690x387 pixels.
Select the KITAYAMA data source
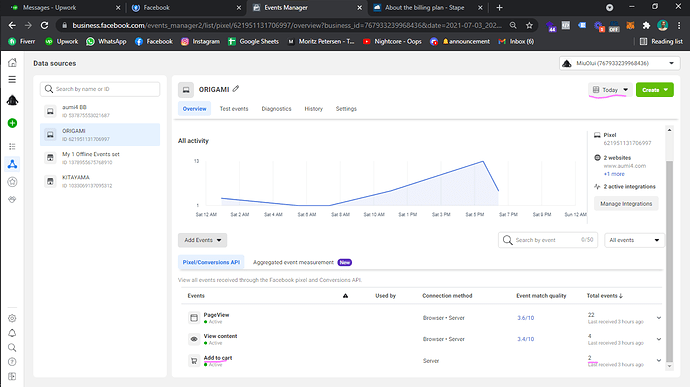point(100,181)
